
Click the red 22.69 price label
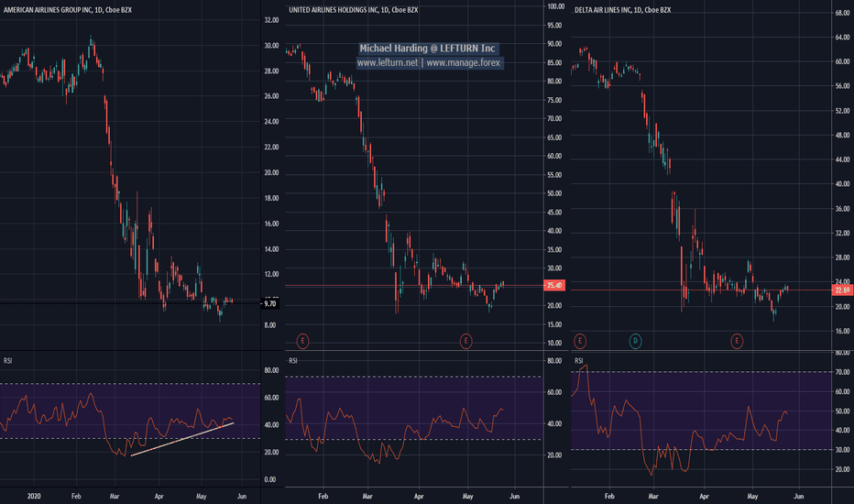[843, 290]
